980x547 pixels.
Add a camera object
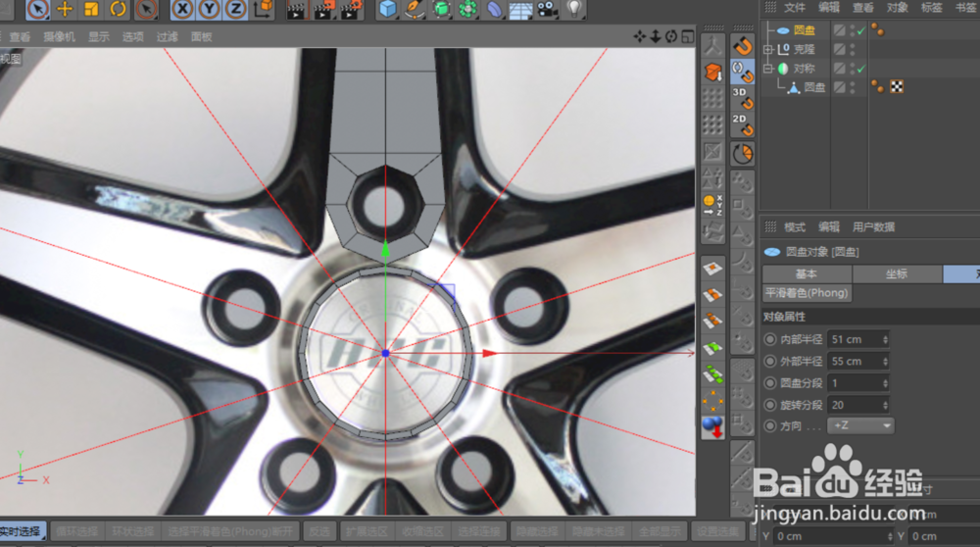(548, 9)
